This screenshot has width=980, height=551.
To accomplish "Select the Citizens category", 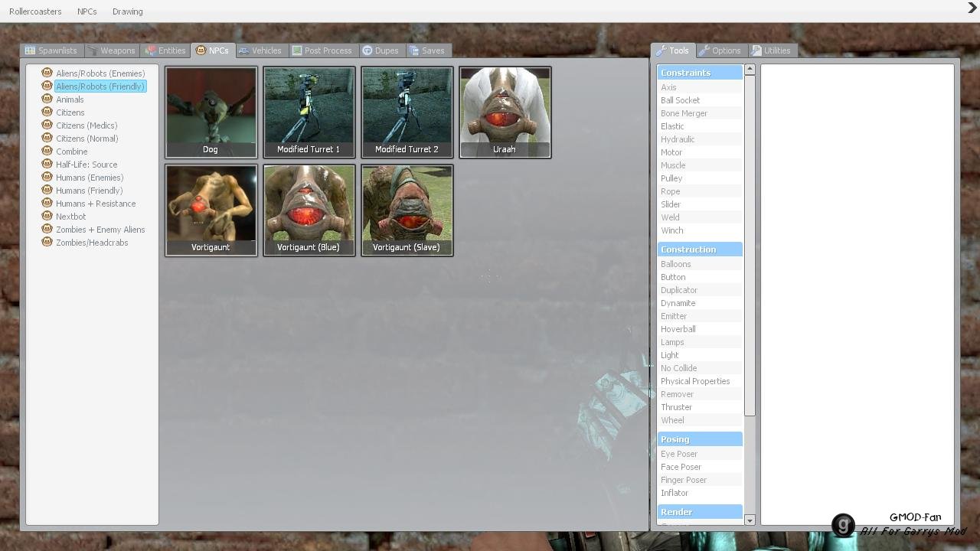I will pos(70,112).
